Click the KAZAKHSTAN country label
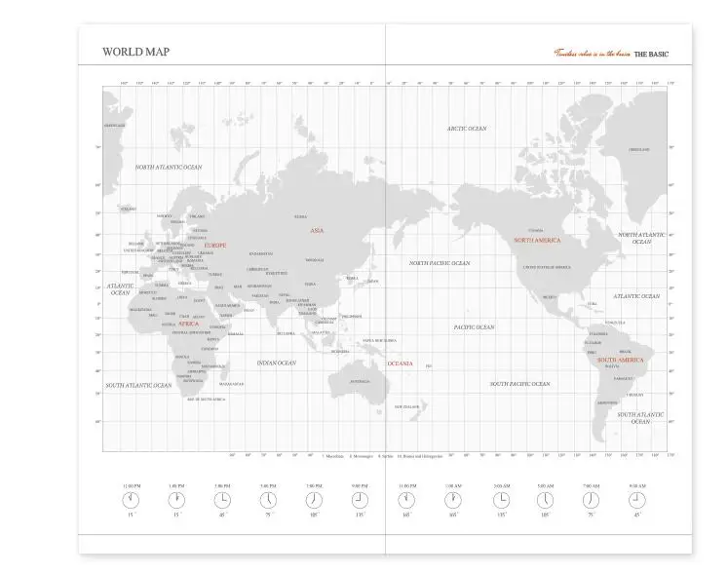This screenshot has height=574, width=728. (261, 254)
